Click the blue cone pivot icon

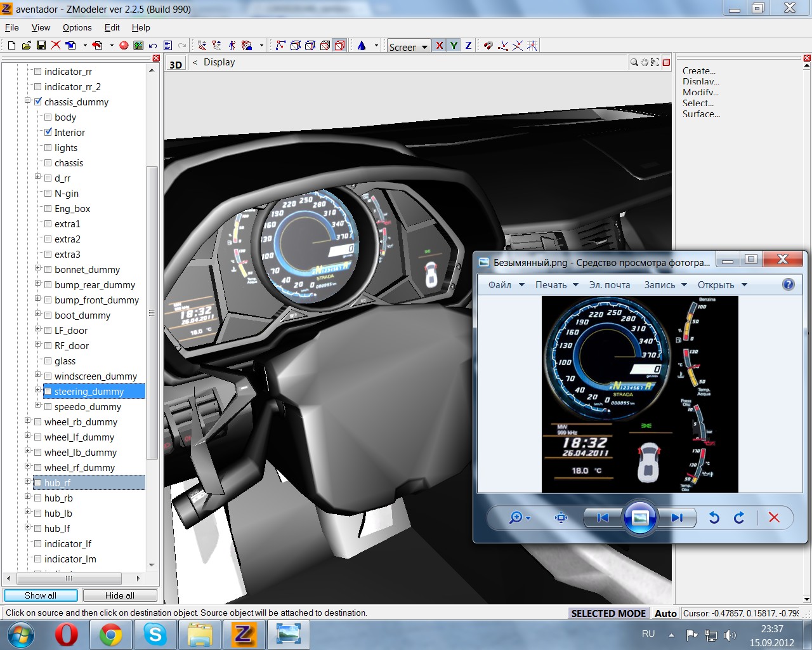pos(362,45)
